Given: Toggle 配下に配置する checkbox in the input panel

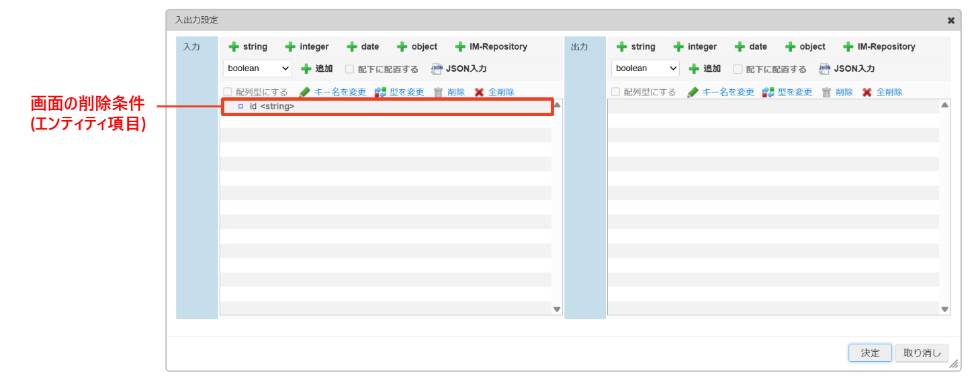Looking at the screenshot, I should [x=349, y=68].
